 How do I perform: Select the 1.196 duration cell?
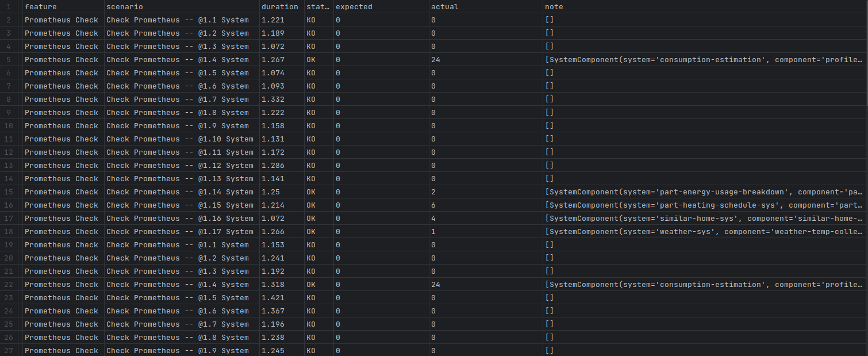(x=272, y=324)
